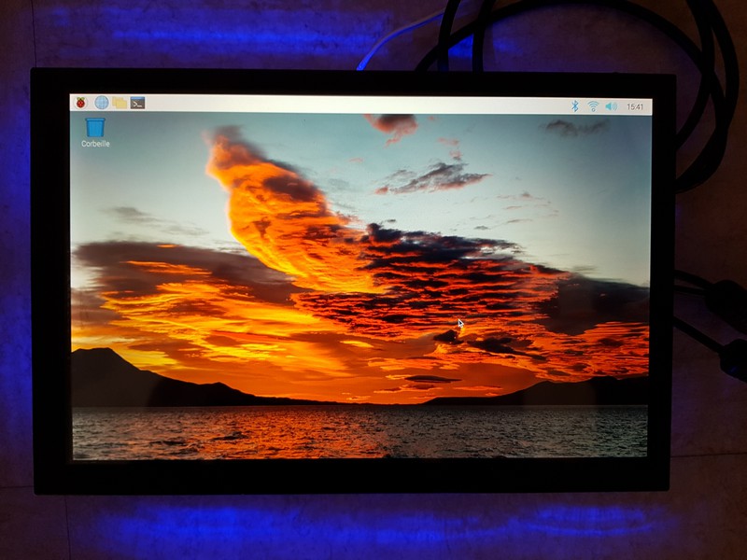Launch the terminal from the taskbar
The height and width of the screenshot is (560, 747).
coord(137,103)
